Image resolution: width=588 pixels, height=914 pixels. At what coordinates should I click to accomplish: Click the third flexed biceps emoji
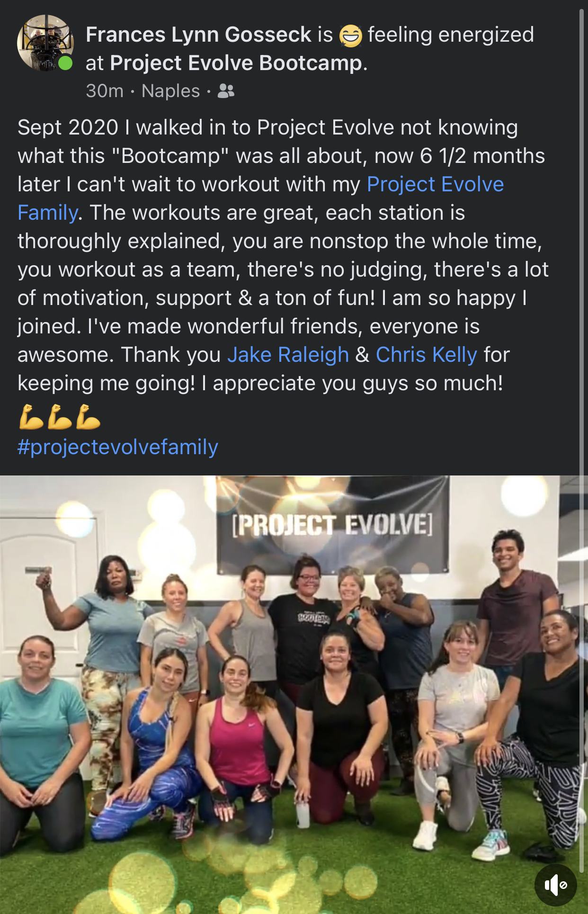click(88, 417)
